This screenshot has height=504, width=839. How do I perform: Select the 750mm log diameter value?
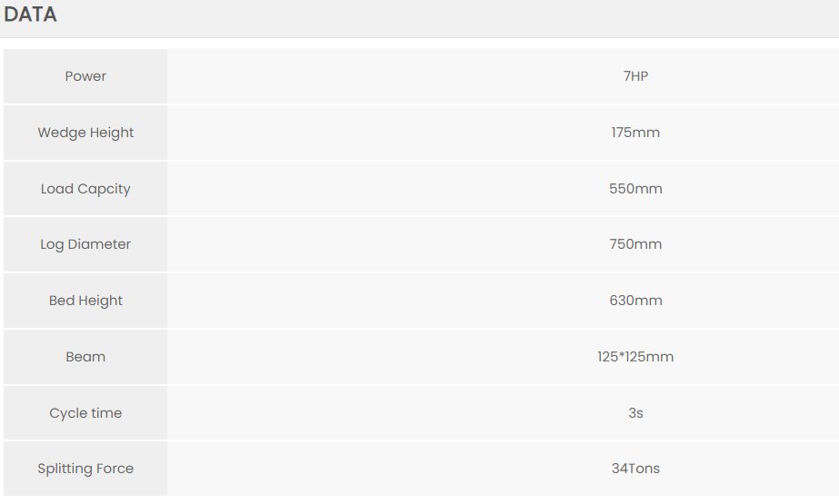635,244
